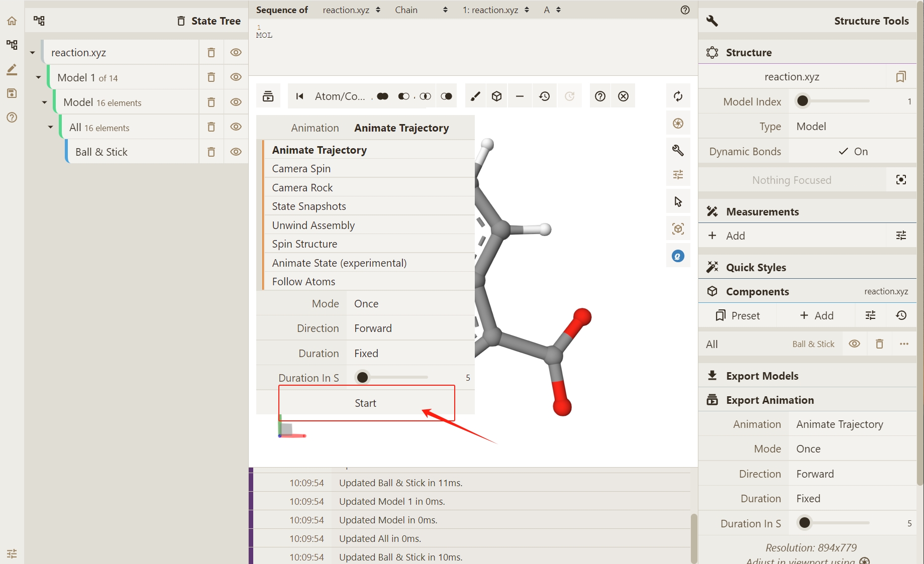The height and width of the screenshot is (564, 924).
Task: Activate the selection mode cursor icon
Action: point(678,202)
